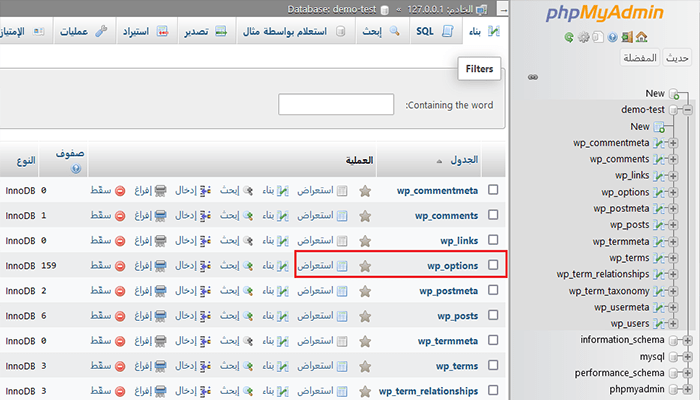Tick the wp_comments row checkbox
700x400 pixels.
(493, 215)
